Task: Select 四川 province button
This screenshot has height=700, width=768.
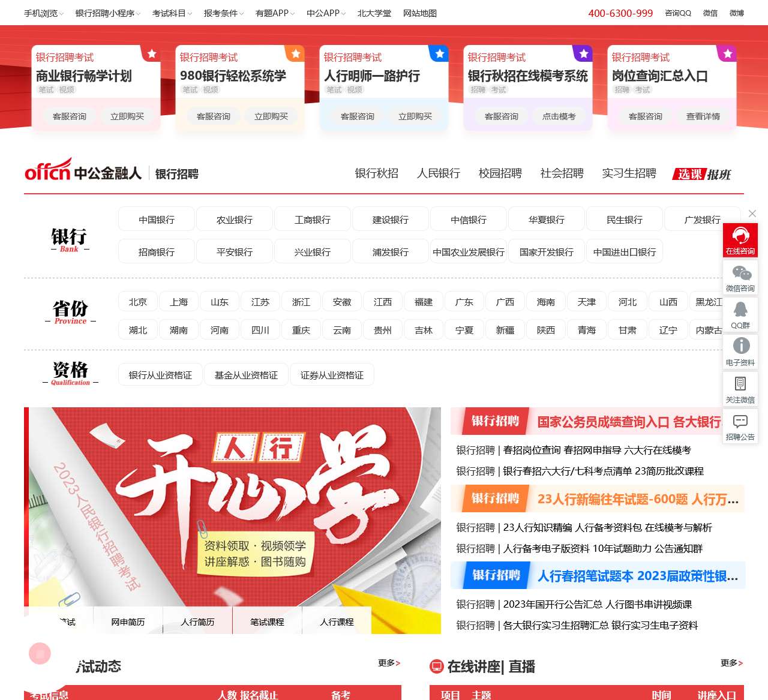Action: click(x=260, y=330)
